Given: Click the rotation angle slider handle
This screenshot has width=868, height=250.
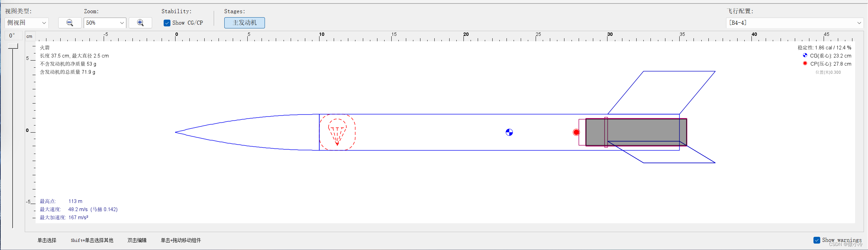Looking at the screenshot, I should click(x=13, y=46).
